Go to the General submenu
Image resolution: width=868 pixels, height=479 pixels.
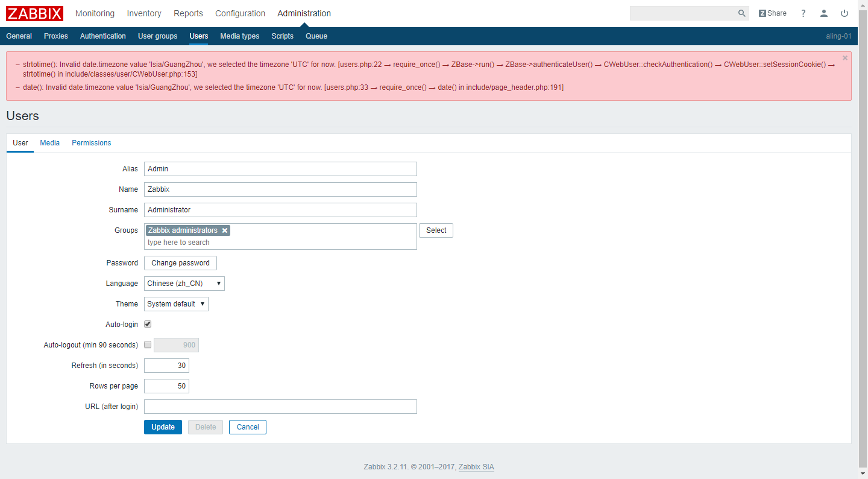19,36
